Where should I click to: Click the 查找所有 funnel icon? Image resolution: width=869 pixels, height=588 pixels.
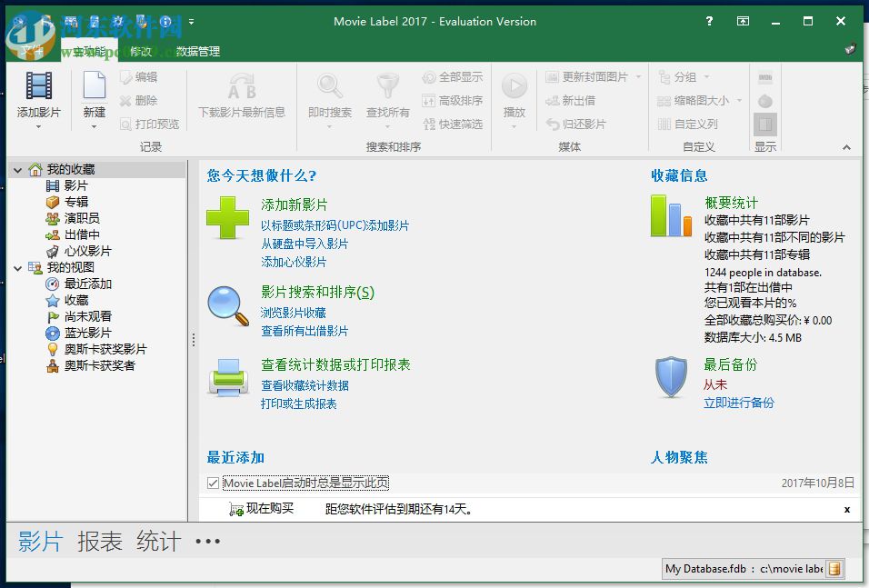coord(388,85)
